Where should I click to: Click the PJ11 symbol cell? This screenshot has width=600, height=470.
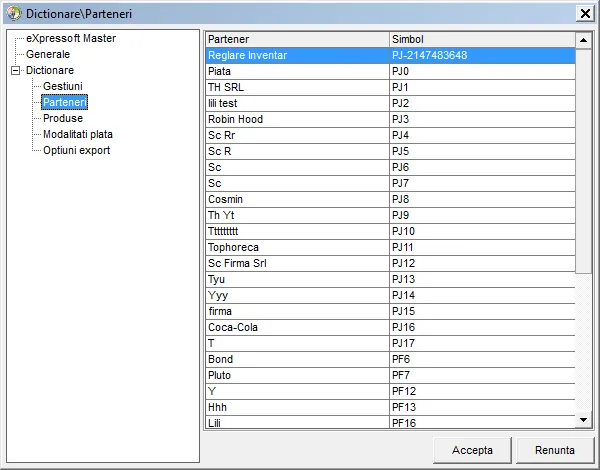point(482,248)
